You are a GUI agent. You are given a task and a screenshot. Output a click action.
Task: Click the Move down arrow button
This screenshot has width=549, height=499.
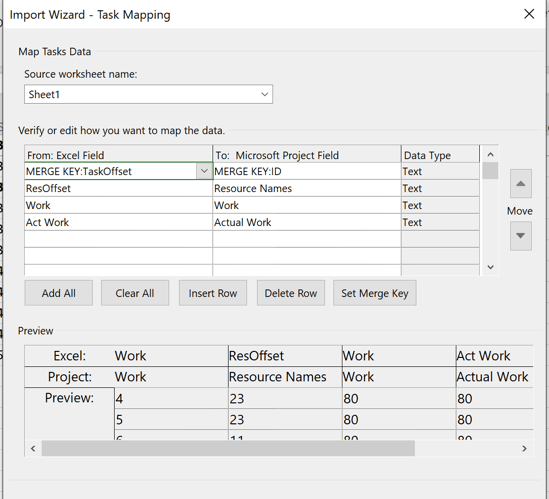pyautogui.click(x=521, y=236)
